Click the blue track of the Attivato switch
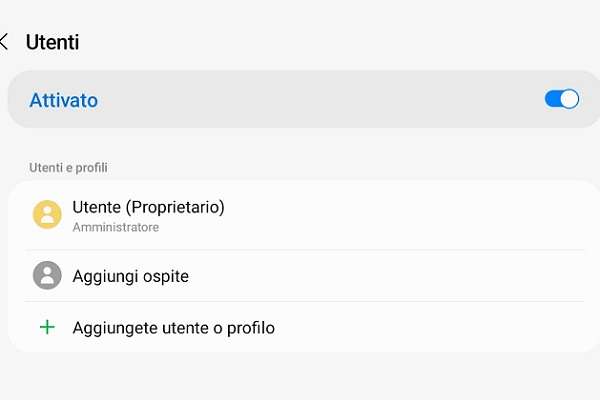Screen dimensions: 600x400 [x=552, y=99]
